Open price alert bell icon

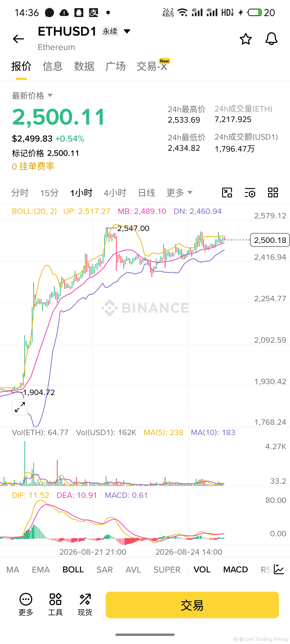(x=271, y=39)
